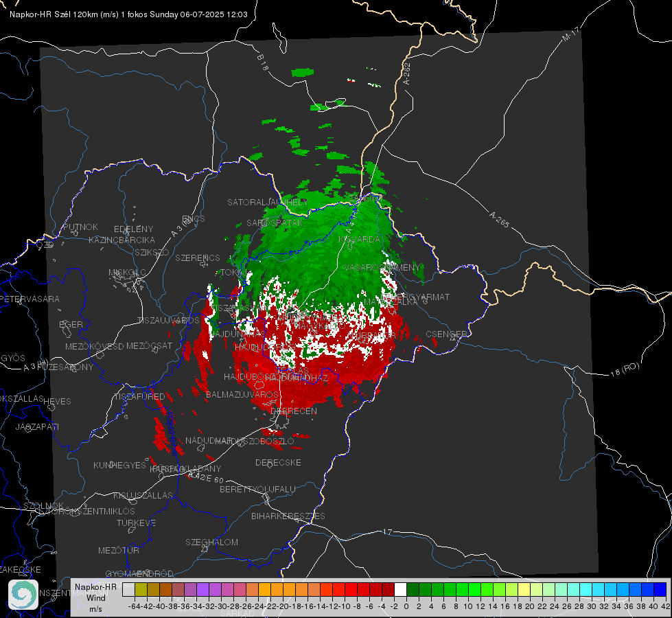Click the TISZAFÜRED town label
Viewport: 672px width, 618px height.
139,397
